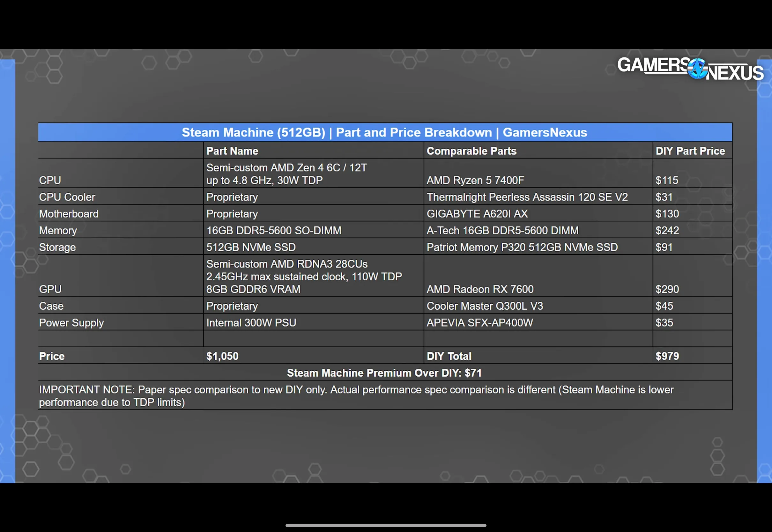Click 'Thermalright Peerless Assassin 120 SE V2' cell
Image resolution: width=772 pixels, height=532 pixels.
(x=527, y=197)
